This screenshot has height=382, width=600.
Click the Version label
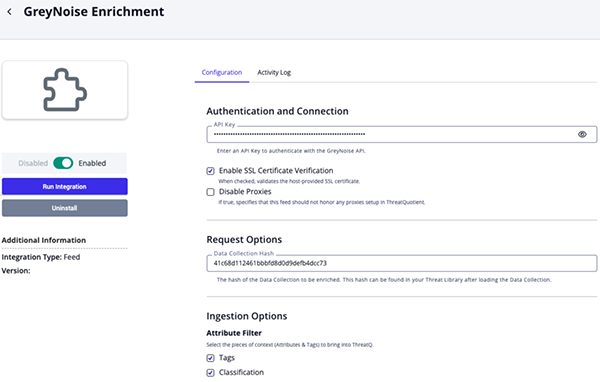click(x=16, y=271)
